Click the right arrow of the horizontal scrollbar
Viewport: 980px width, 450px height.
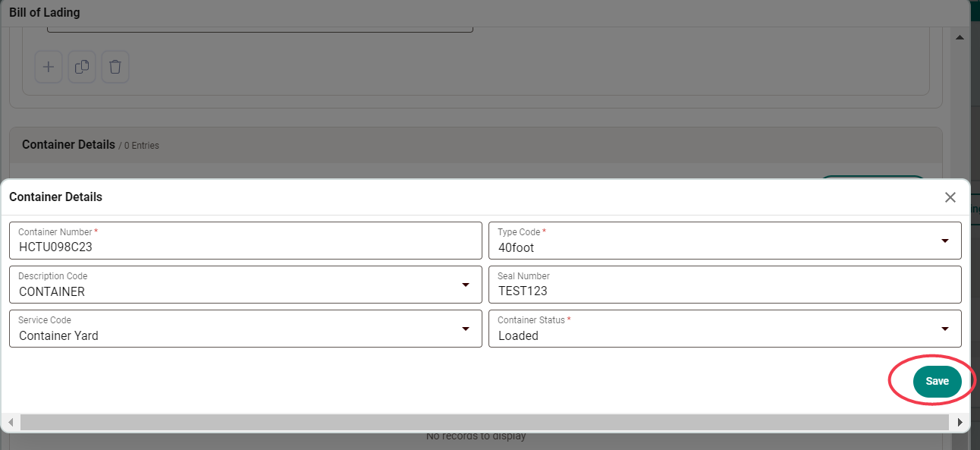pyautogui.click(x=960, y=422)
